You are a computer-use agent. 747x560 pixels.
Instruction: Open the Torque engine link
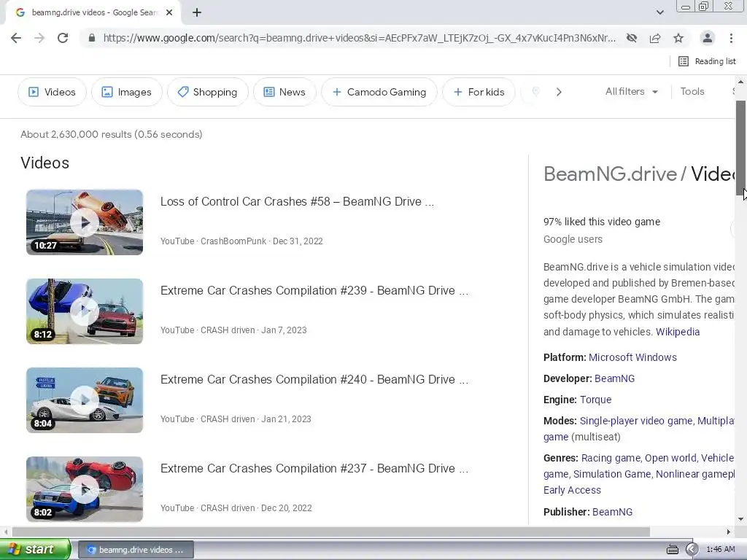coord(595,400)
